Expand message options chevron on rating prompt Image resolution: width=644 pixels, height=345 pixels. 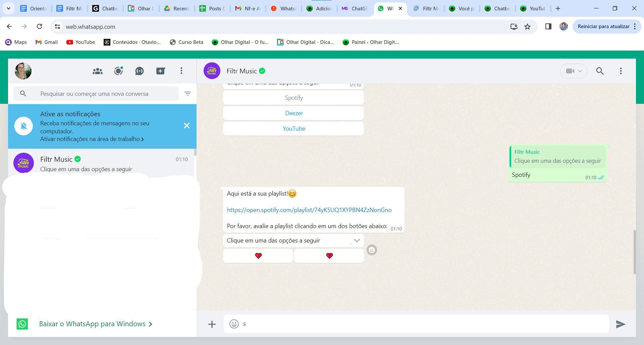pyautogui.click(x=357, y=240)
